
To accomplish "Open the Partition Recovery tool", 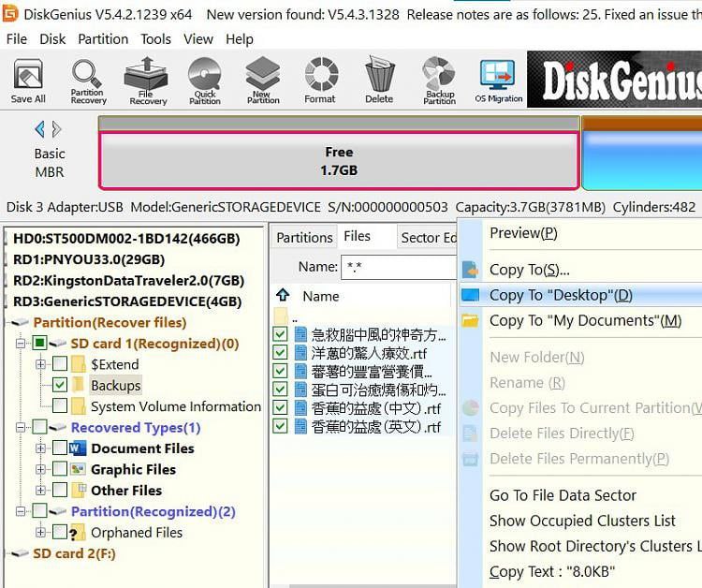I will coord(88,81).
